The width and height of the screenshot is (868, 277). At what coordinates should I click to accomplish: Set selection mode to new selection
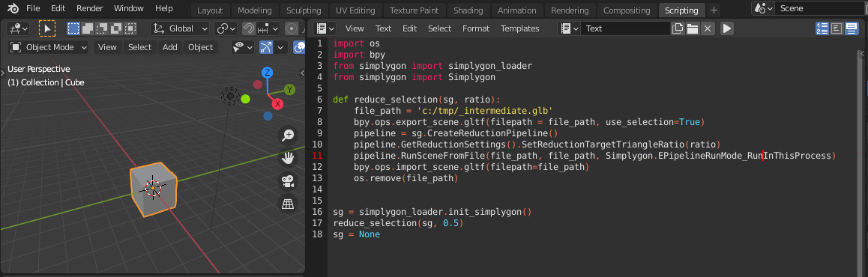[73, 28]
